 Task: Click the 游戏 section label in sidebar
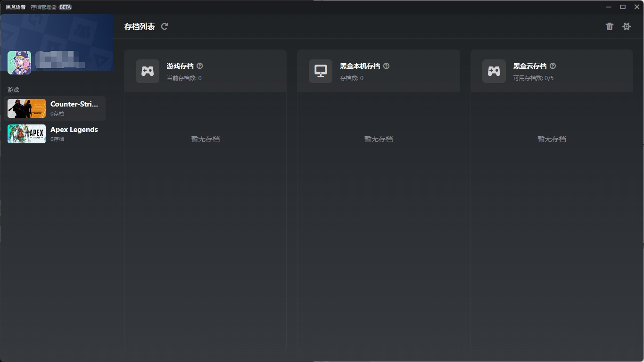click(x=13, y=90)
